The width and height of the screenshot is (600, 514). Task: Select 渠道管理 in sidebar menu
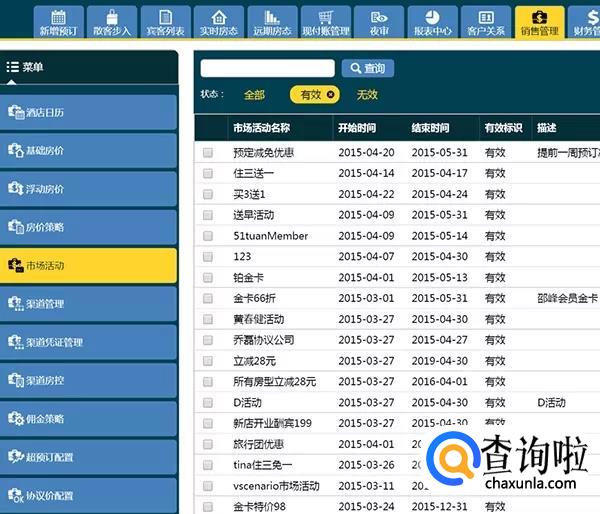pos(88,304)
